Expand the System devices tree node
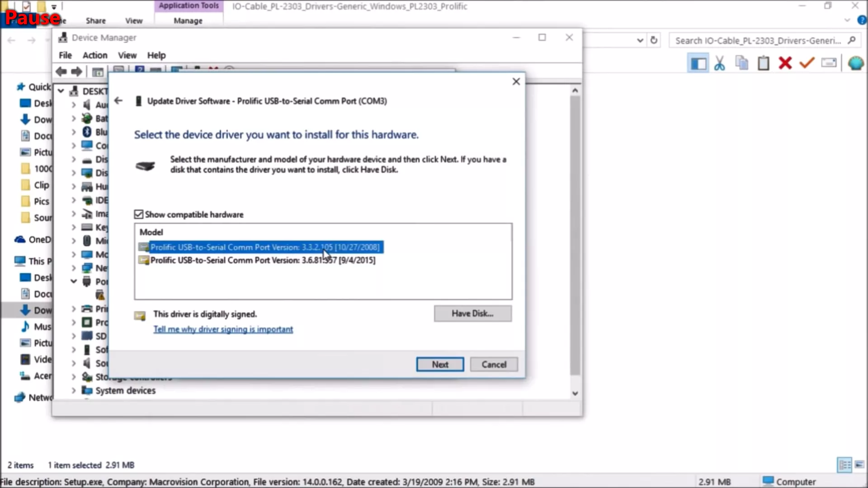Viewport: 868px width, 488px height. 73,390
